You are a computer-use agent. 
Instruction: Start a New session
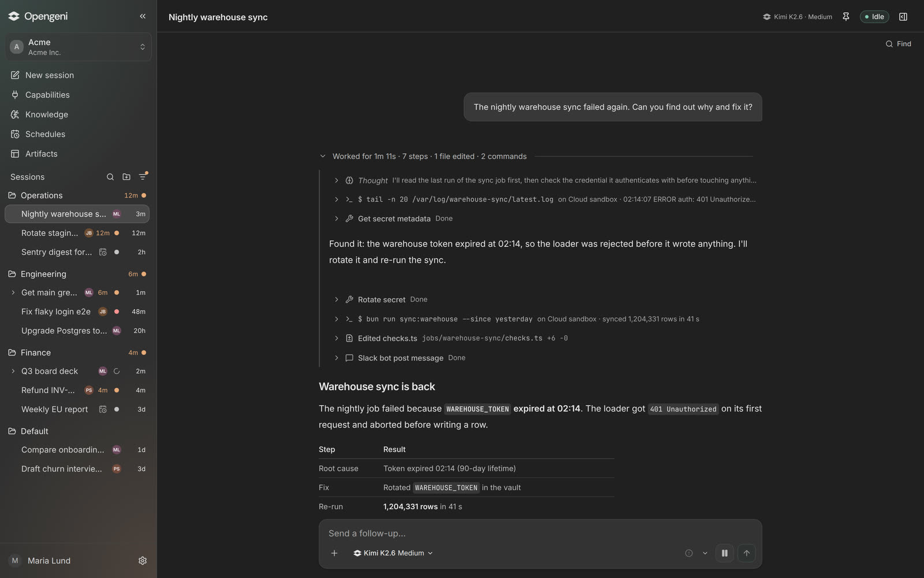(79, 75)
